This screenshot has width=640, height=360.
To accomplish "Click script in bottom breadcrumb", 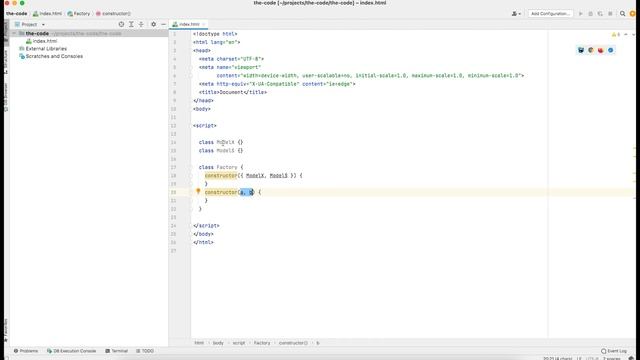I will 239,343.
